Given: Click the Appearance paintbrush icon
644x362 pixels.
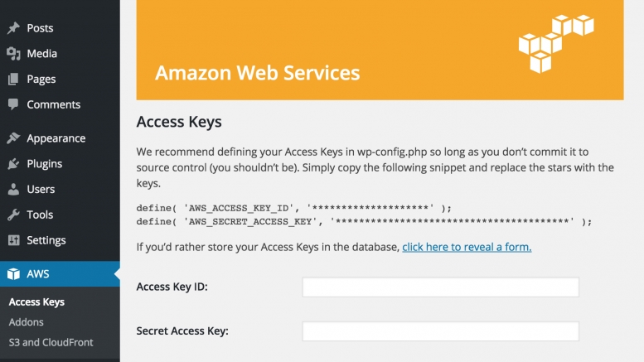Looking at the screenshot, I should [x=13, y=138].
